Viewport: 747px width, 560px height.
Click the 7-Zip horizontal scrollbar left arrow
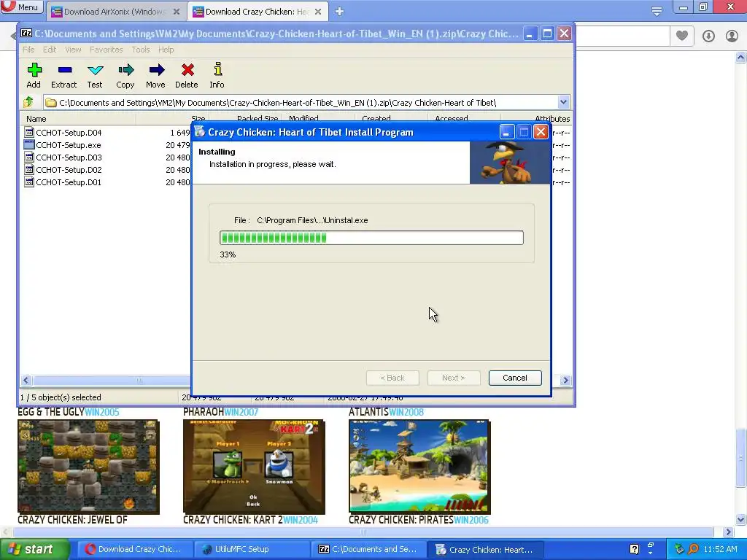click(26, 380)
